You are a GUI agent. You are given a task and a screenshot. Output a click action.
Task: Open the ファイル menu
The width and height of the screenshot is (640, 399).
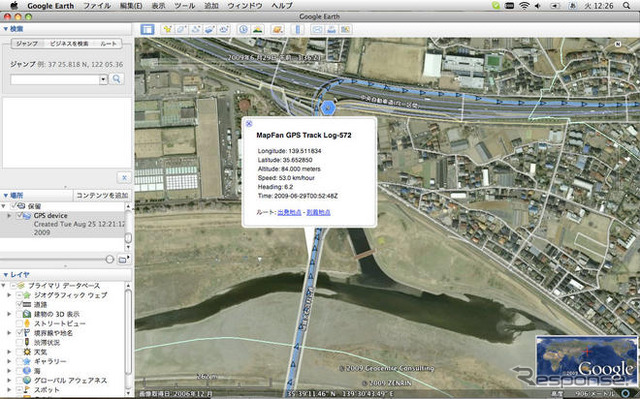point(97,6)
